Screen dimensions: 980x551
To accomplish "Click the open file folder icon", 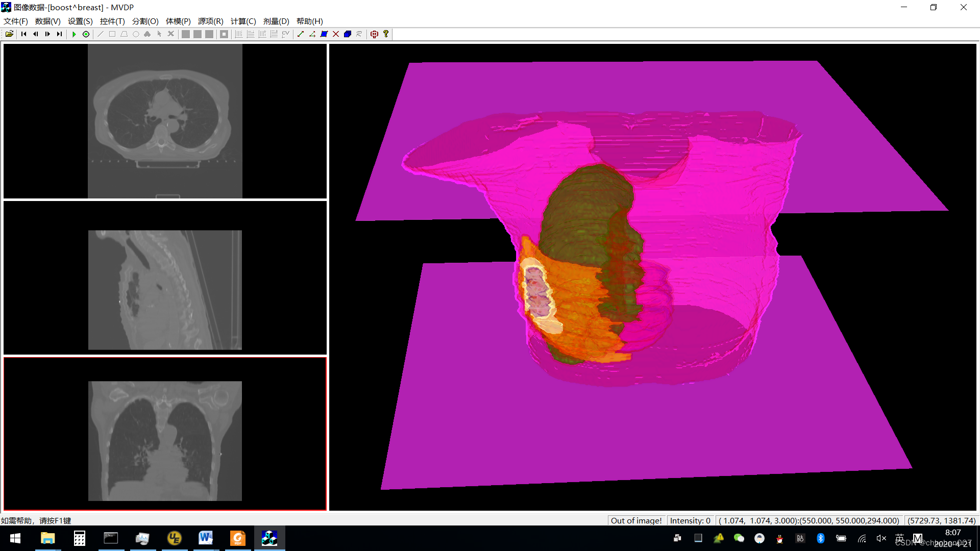I will tap(9, 34).
